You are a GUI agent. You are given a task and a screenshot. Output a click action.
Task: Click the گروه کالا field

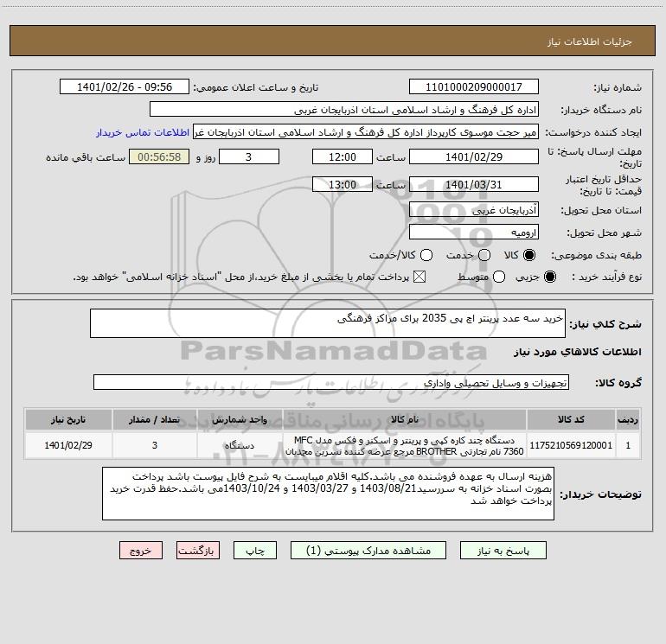coord(331,382)
